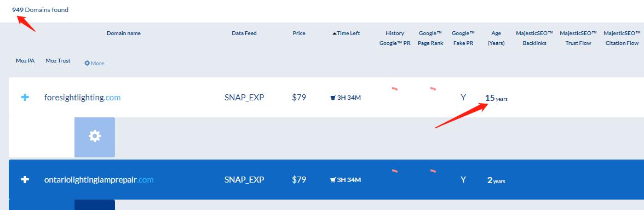This screenshot has height=210, width=644.
Task: Click the light blue gear settings box
Action: coord(94,137)
